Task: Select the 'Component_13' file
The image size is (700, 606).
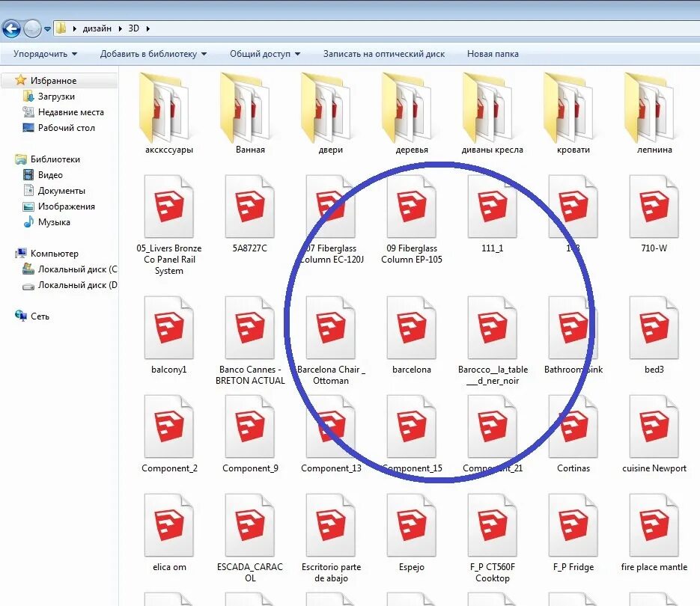Action: click(331, 434)
